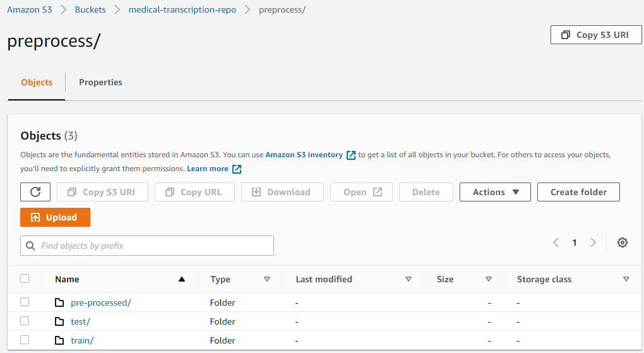Screen dimensions: 644x353
Task: Open the Type column filter arrow
Action: [266, 279]
